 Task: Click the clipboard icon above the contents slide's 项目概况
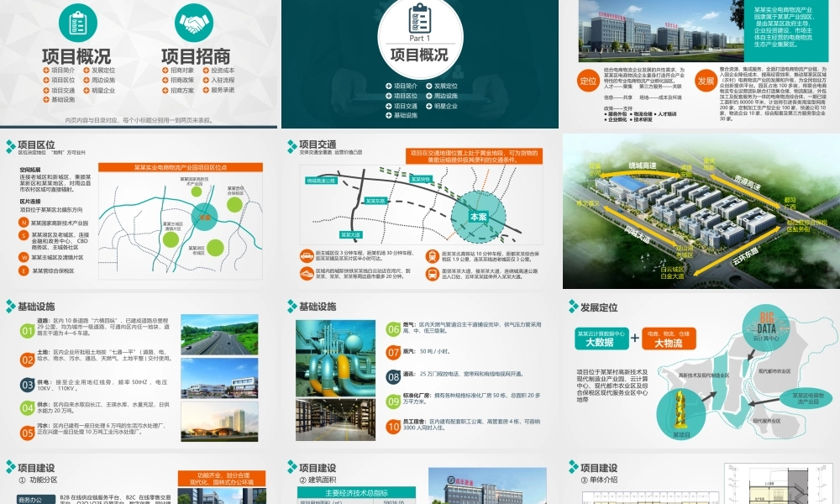click(77, 23)
